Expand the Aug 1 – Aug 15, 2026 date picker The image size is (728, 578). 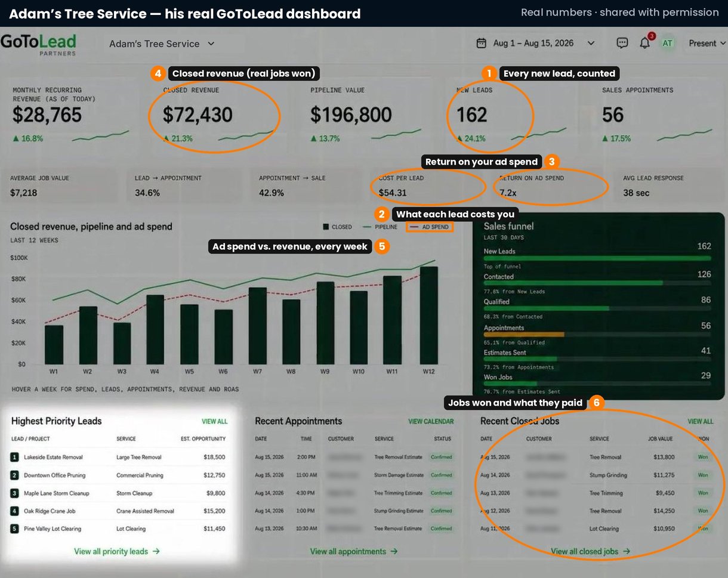(x=535, y=43)
